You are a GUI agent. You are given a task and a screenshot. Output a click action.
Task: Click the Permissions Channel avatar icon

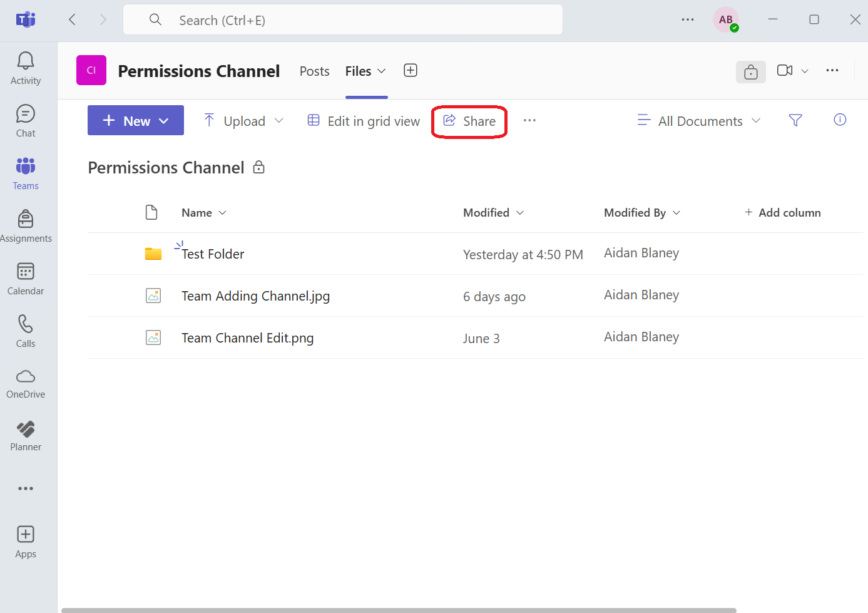click(91, 70)
